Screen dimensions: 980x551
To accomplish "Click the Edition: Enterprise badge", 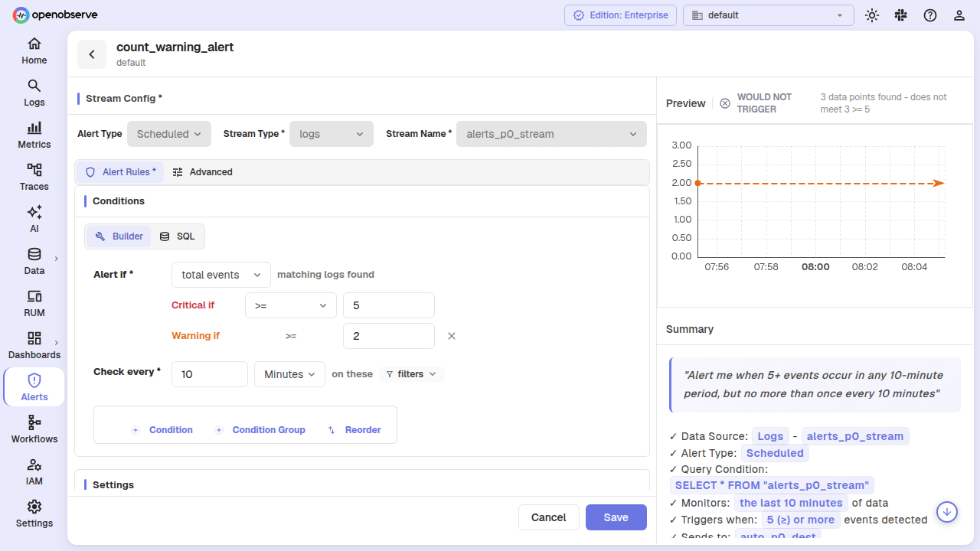I will tap(621, 15).
